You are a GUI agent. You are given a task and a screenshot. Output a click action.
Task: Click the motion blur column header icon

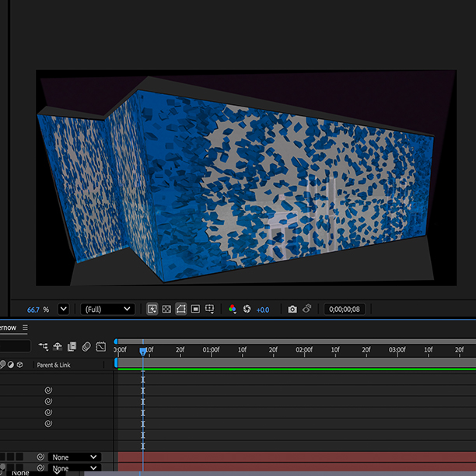point(2,365)
